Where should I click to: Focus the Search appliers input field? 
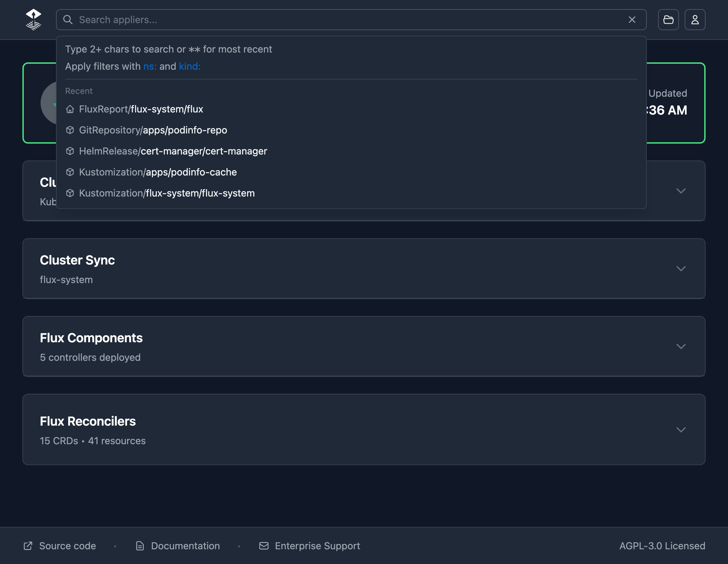point(350,20)
